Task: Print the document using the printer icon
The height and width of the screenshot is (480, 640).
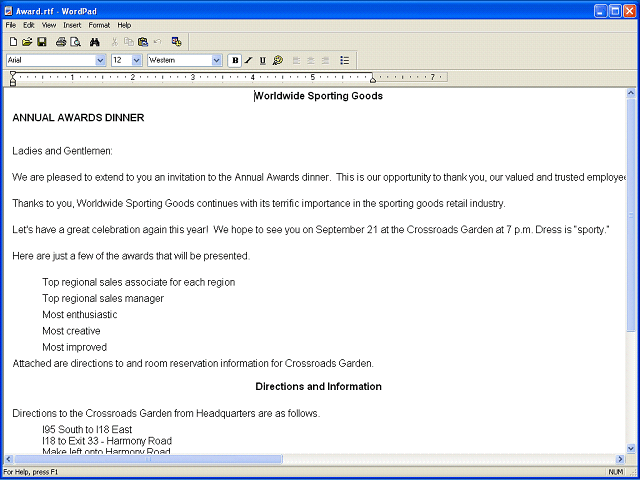Action: pyautogui.click(x=61, y=42)
